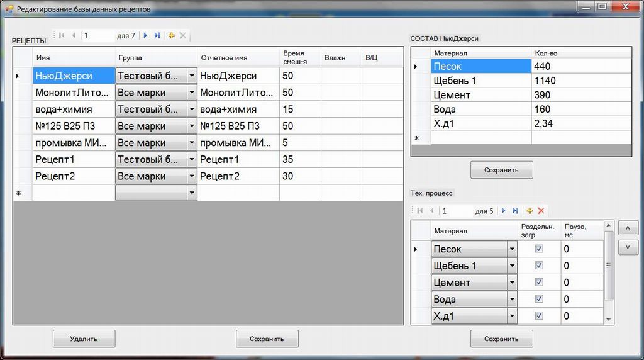Click the Пауза value 0 for Цемент
The image size is (644, 360).
click(x=582, y=283)
